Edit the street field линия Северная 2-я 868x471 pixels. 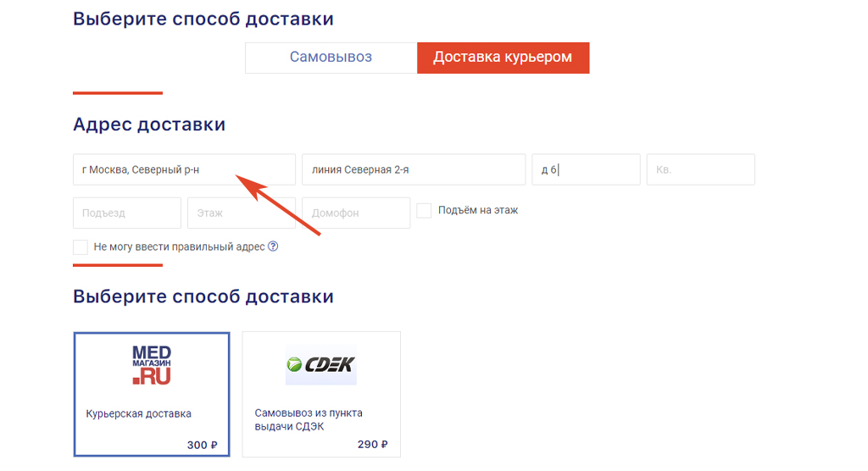(x=414, y=169)
